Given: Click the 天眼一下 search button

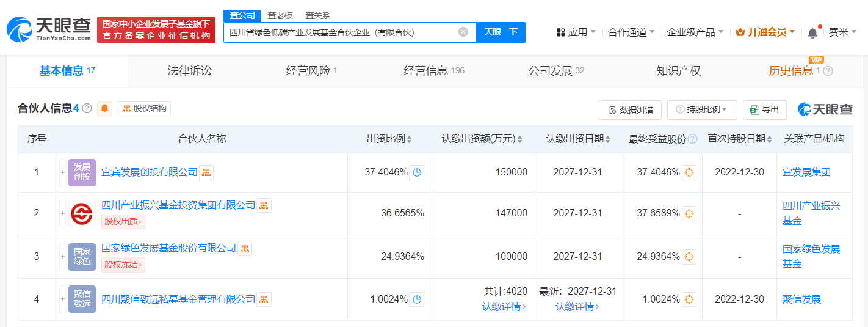Looking at the screenshot, I should tap(501, 32).
